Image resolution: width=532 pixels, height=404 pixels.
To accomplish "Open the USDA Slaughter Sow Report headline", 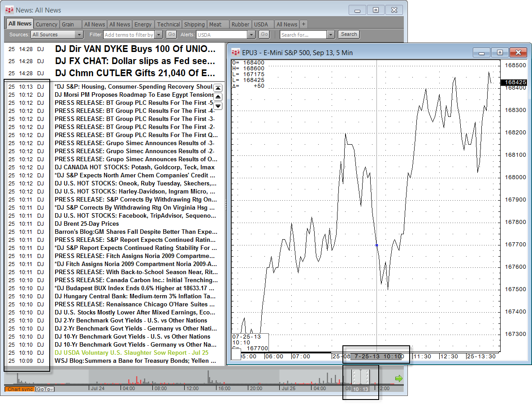I will pyautogui.click(x=131, y=353).
